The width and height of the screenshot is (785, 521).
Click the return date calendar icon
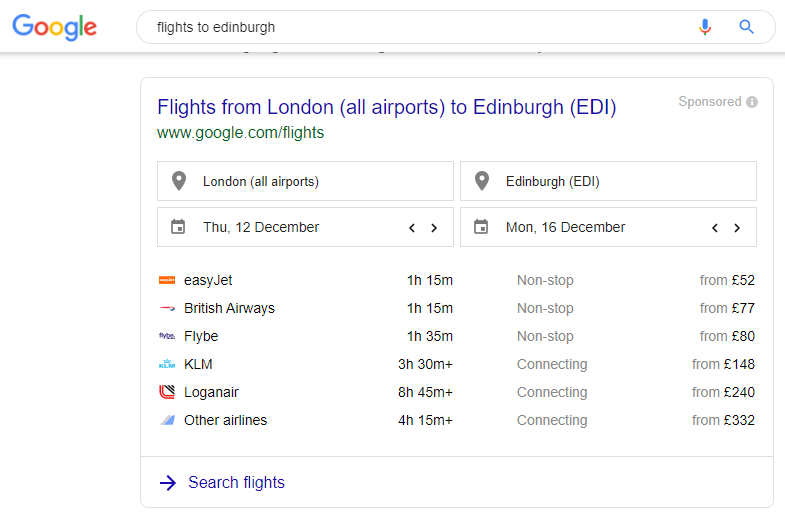tap(481, 227)
